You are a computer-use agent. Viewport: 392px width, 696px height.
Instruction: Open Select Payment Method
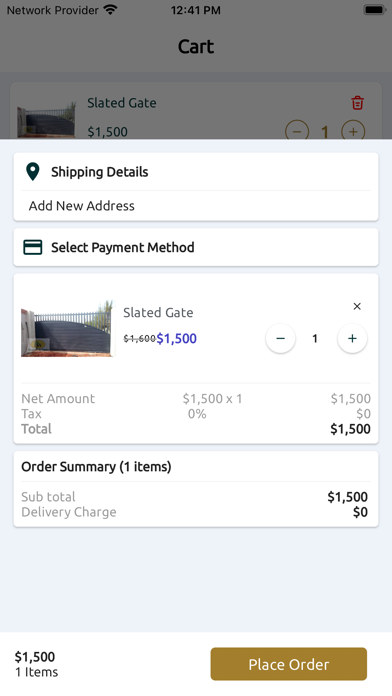[x=196, y=247]
